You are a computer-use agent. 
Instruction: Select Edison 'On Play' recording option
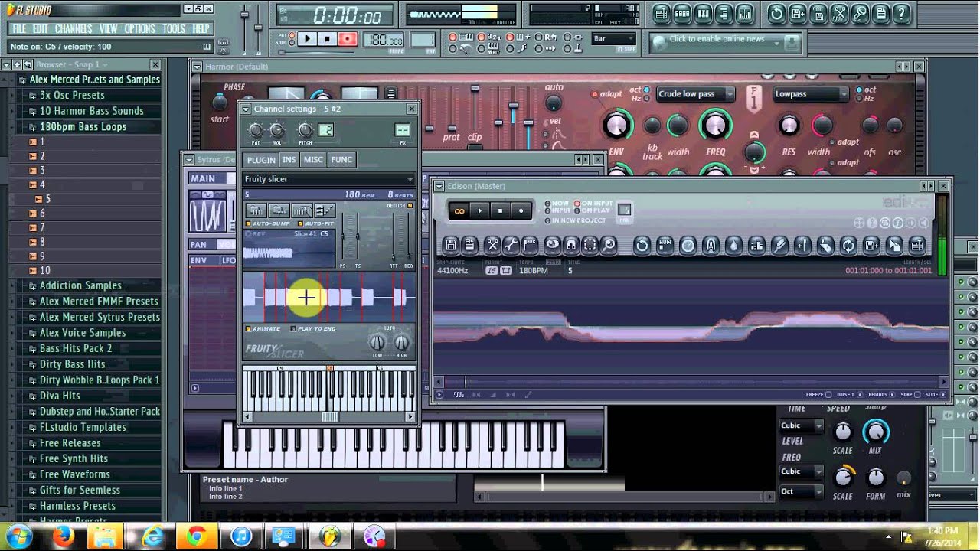coord(592,210)
